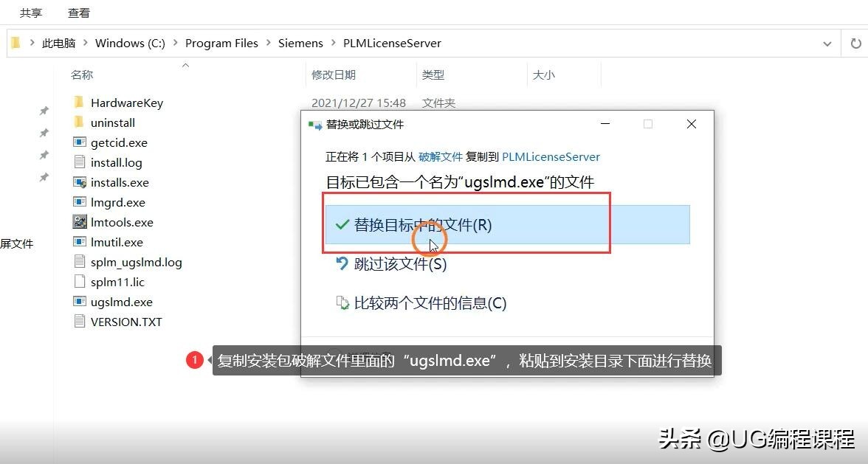
Task: Open the address bar history dropdown
Action: (828, 43)
